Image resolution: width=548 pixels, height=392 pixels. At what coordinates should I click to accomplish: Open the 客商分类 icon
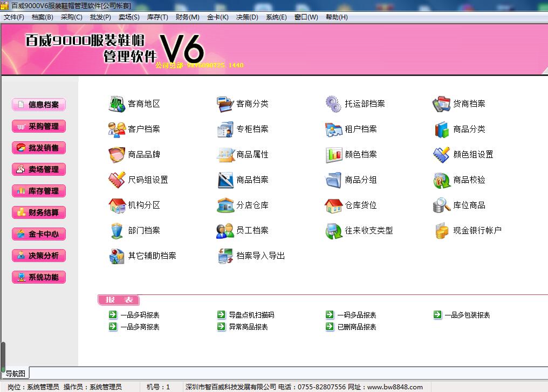pyautogui.click(x=225, y=104)
